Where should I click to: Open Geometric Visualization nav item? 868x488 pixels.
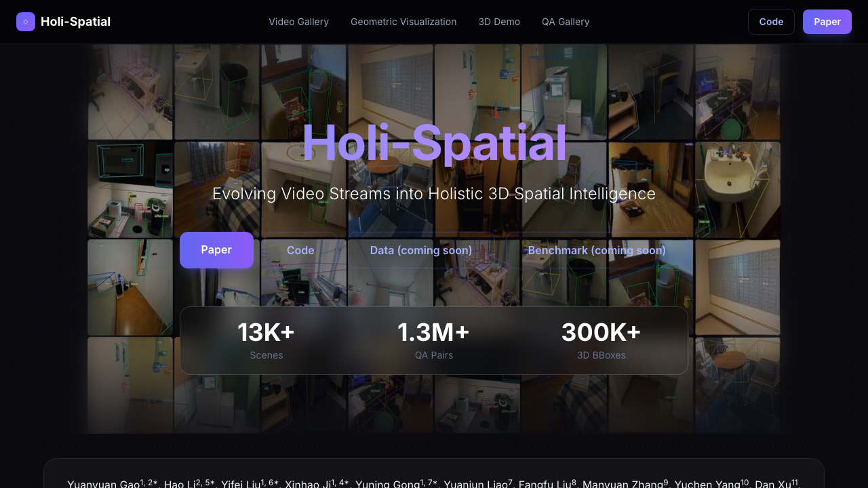point(403,22)
